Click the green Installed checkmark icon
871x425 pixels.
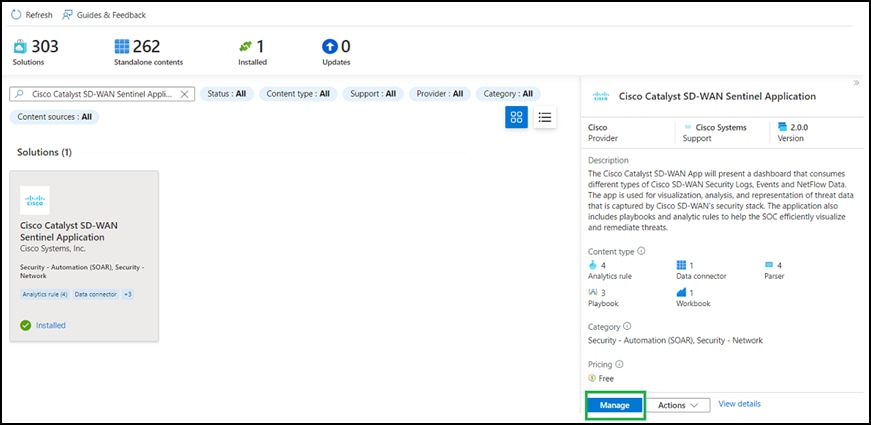[x=26, y=326]
